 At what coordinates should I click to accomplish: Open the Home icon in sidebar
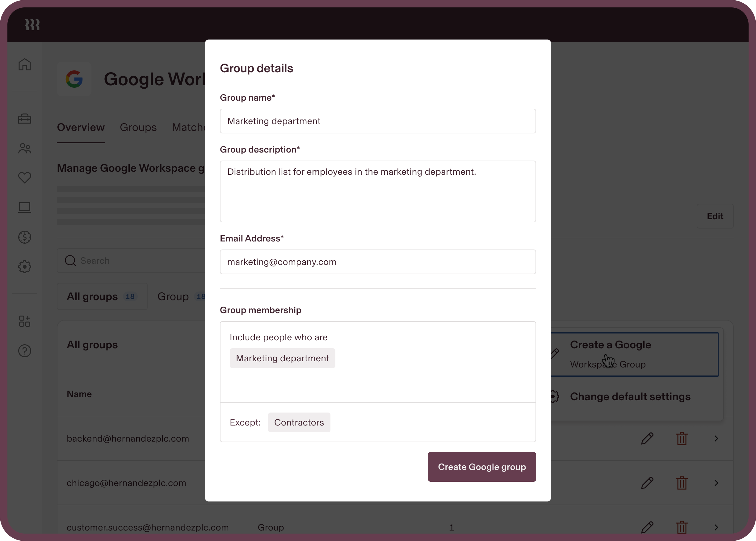click(x=25, y=64)
